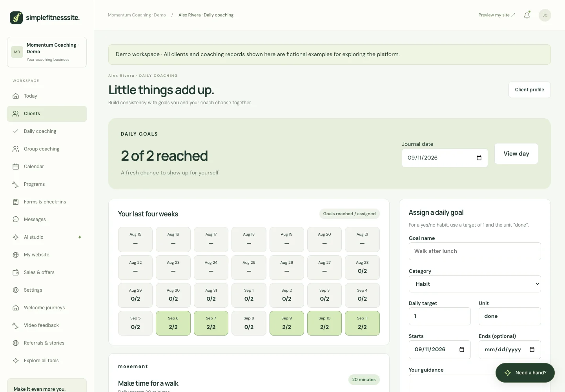565x392 pixels.
Task: Click the Referrals & stories globe icon
Action: pos(16,343)
